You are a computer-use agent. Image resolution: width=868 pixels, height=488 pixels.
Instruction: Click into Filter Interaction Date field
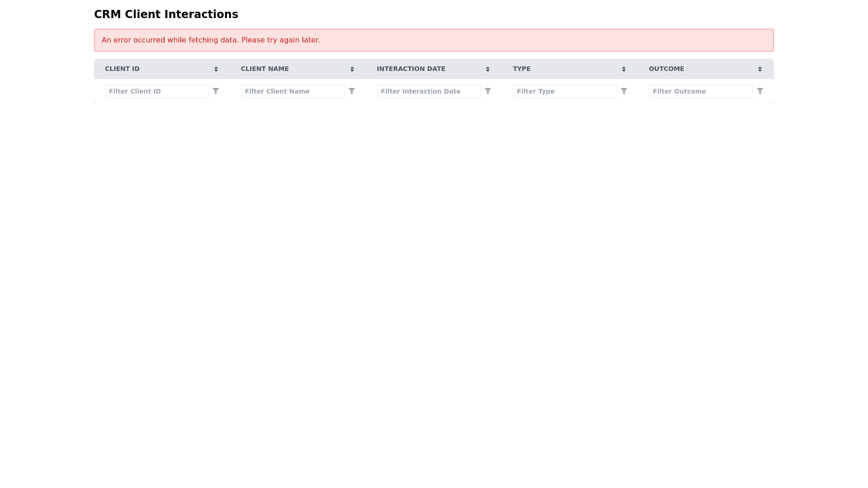point(429,91)
